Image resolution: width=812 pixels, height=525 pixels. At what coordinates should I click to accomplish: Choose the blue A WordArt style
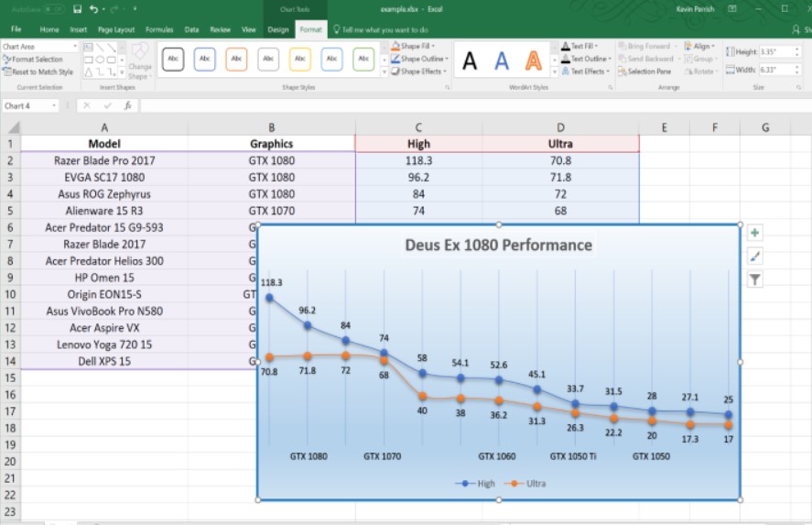tap(502, 61)
